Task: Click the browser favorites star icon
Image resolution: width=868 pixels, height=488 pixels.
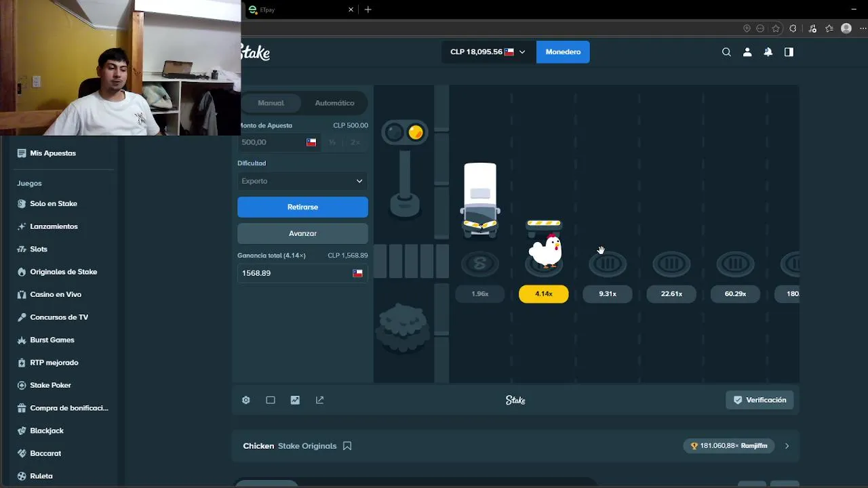Action: [776, 28]
